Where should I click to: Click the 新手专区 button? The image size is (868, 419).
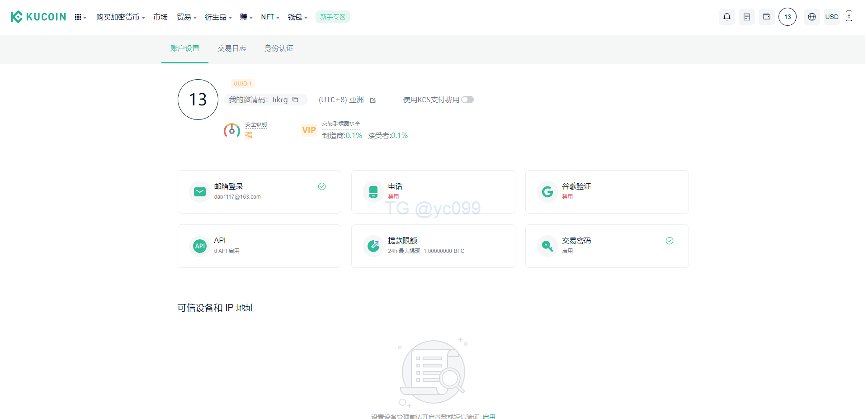pos(332,17)
